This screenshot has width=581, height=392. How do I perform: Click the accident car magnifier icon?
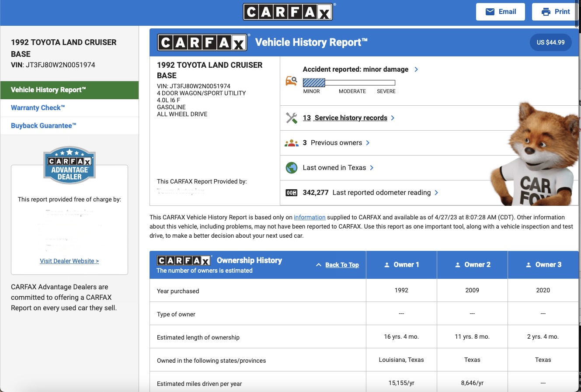pos(292,81)
